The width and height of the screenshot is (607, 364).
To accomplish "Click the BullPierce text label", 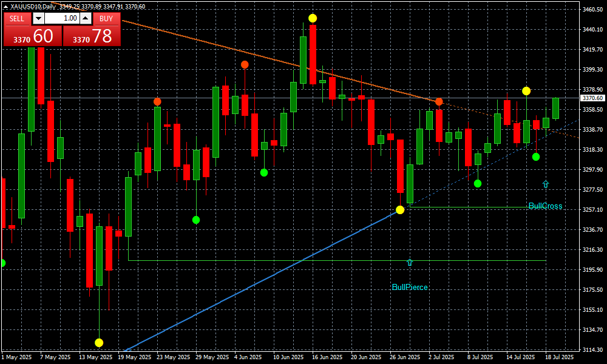I will click(410, 288).
